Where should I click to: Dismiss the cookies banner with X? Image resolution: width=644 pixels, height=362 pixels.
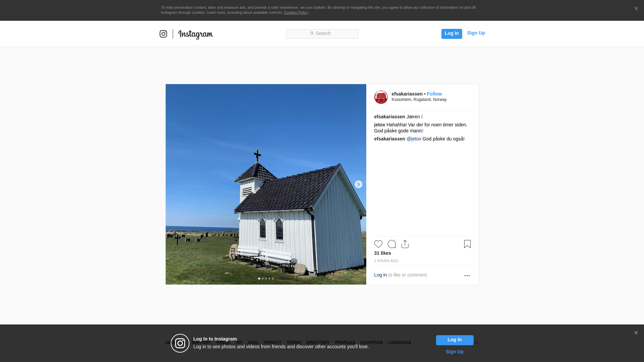[x=636, y=8]
